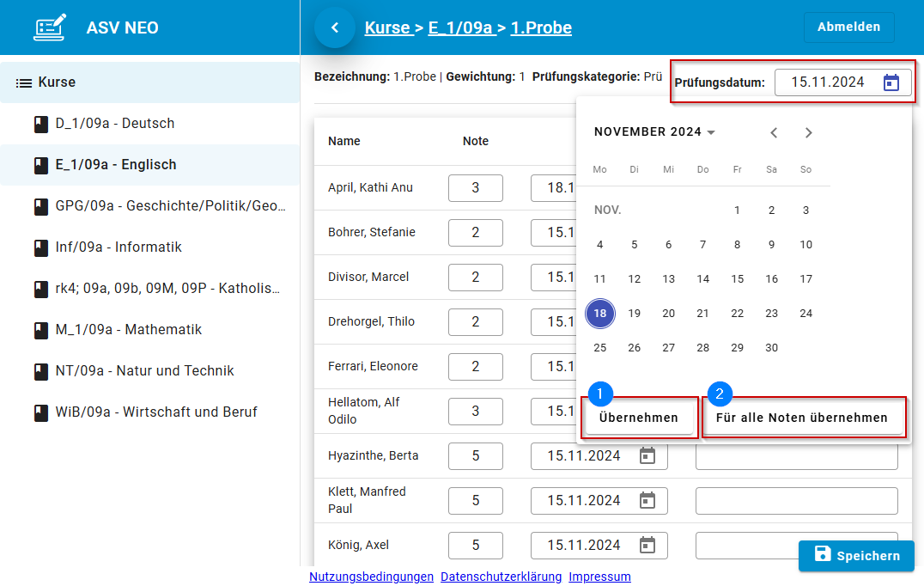Open calendar icon in König, Axel row
Screen dimensions: 924x586
tap(647, 546)
